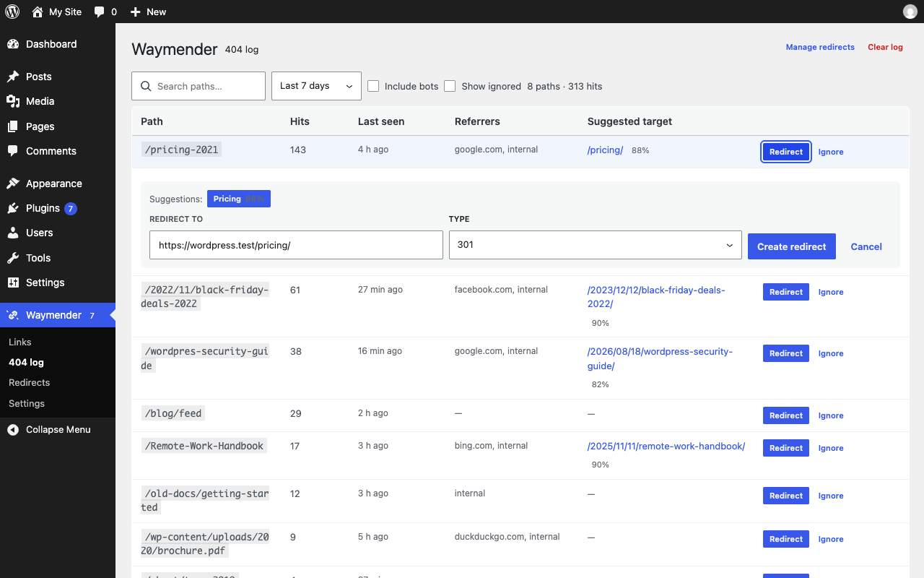Click the Create redirect button
Image resolution: width=924 pixels, height=578 pixels.
point(792,246)
